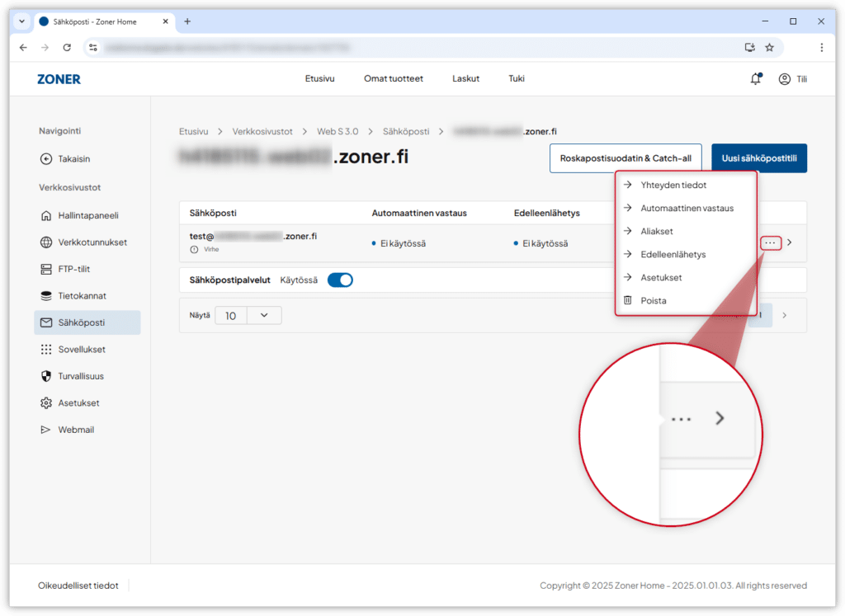The width and height of the screenshot is (845, 616).
Task: Expand email row with right chevron
Action: pos(790,242)
